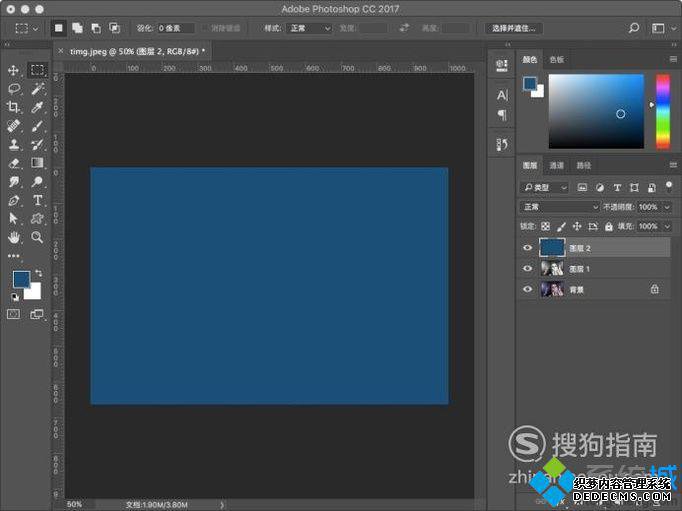Viewport: 682px width, 511px height.
Task: Click the toolbox foreground color swatch
Action: pos(21,279)
